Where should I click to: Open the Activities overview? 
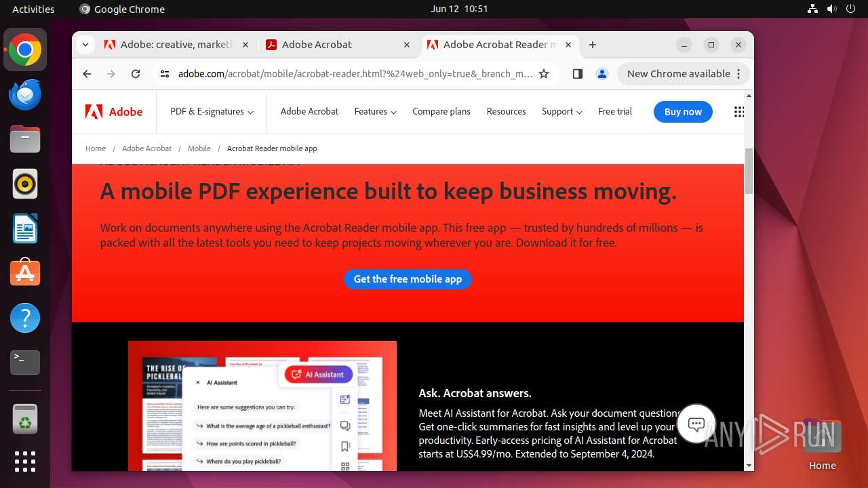point(33,9)
